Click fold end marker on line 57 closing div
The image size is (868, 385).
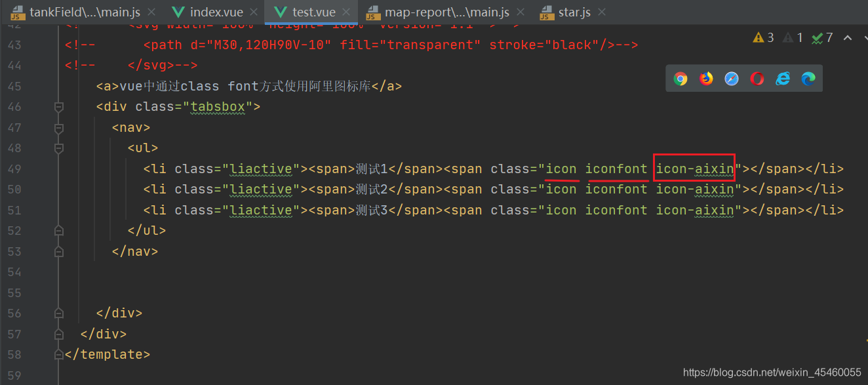pyautogui.click(x=58, y=334)
